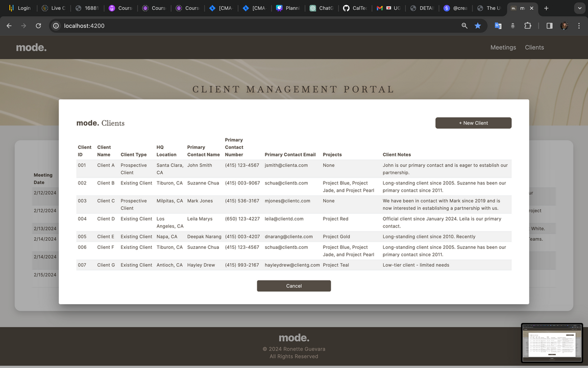Screen dimensions: 588x368
Task: Open the Extensions puzzle icon
Action: click(528, 26)
